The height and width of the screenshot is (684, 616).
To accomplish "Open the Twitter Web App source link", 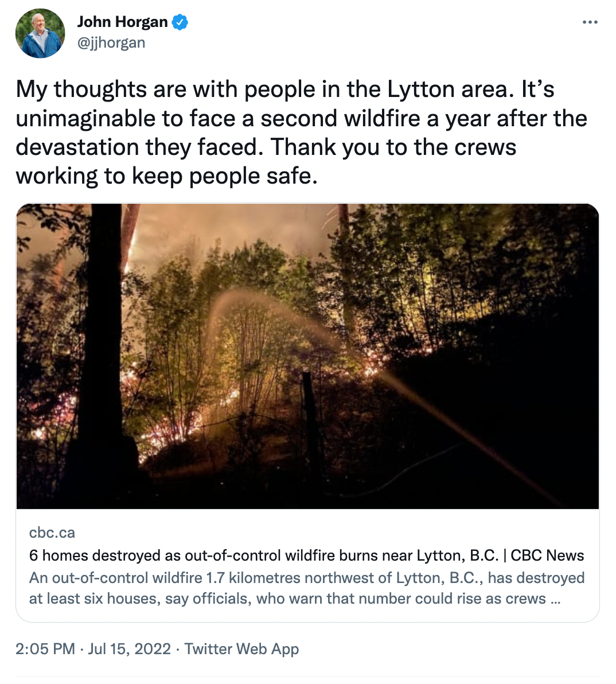I will coord(241,649).
